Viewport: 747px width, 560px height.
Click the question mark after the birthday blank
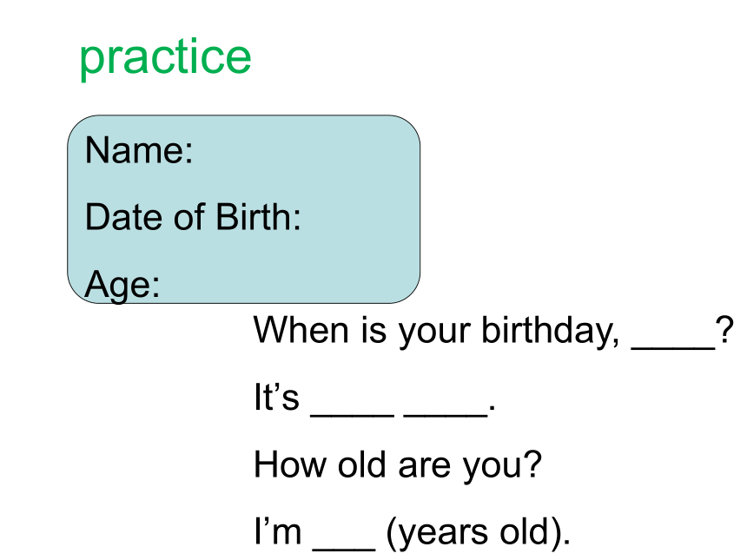pos(724,330)
